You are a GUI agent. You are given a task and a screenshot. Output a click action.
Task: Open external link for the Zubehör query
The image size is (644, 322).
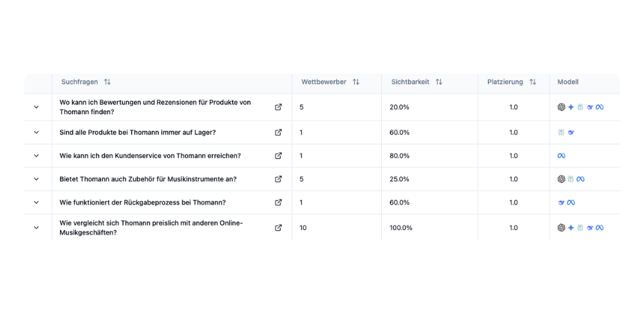(278, 179)
